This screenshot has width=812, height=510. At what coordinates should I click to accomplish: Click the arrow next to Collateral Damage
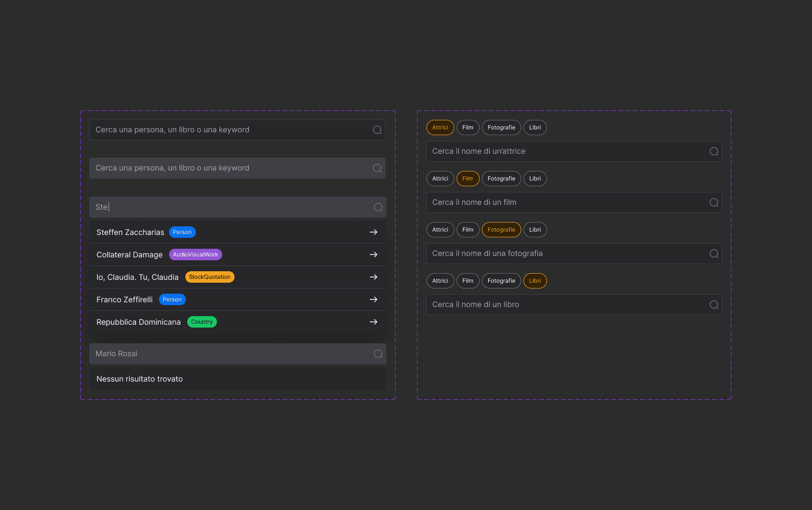374,255
